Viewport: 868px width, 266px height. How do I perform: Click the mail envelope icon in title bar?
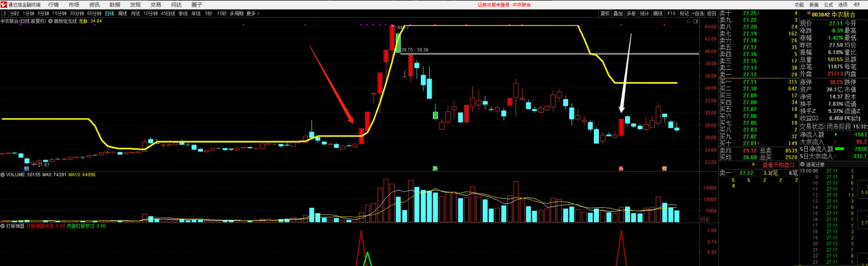(856, 5)
